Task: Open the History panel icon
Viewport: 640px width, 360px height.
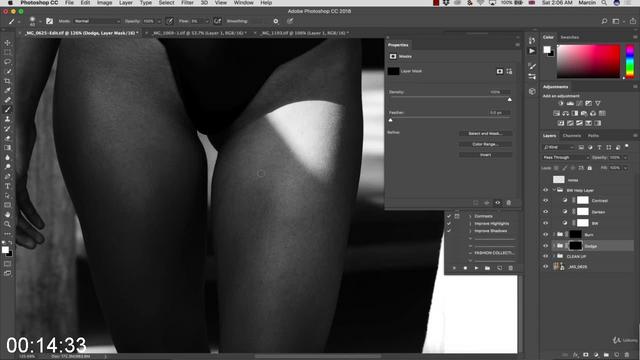Action: (x=532, y=40)
